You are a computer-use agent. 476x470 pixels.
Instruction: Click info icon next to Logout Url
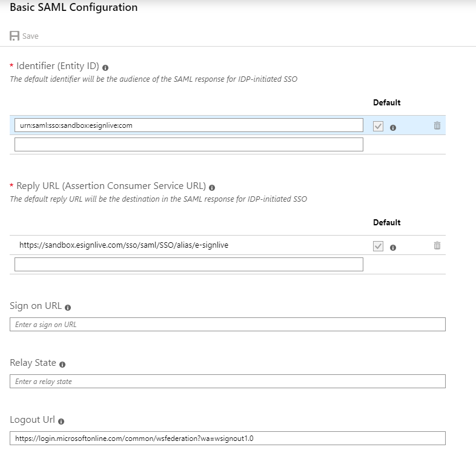[61, 422]
